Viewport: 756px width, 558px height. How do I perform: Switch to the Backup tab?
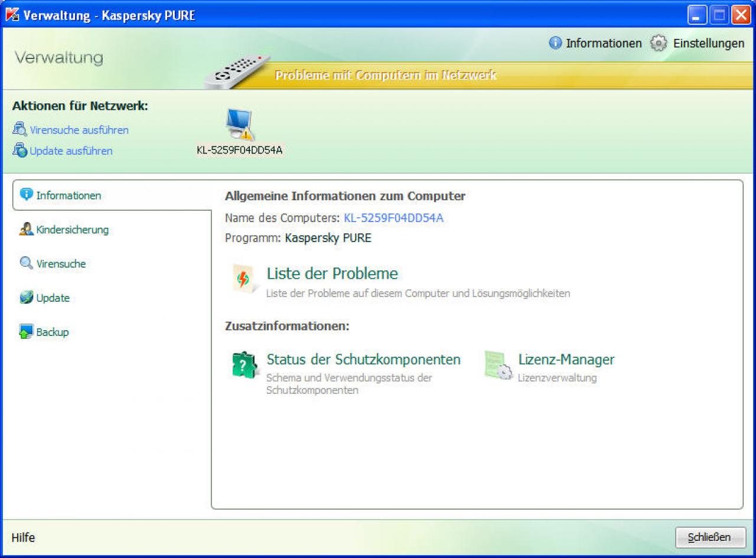tap(52, 332)
